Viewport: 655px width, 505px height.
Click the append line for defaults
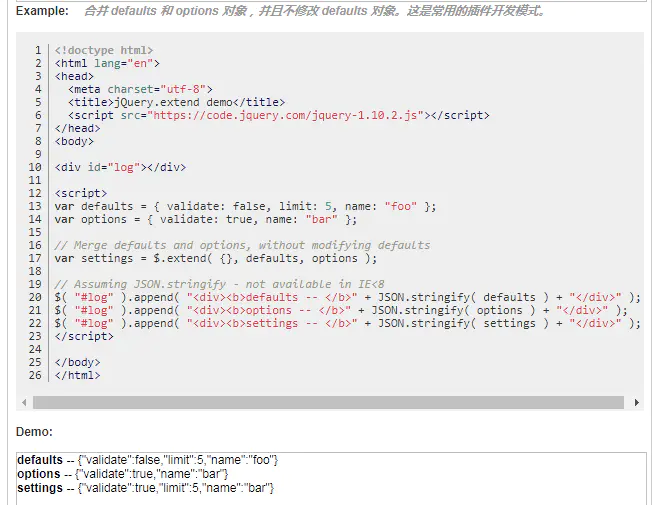pyautogui.click(x=348, y=297)
